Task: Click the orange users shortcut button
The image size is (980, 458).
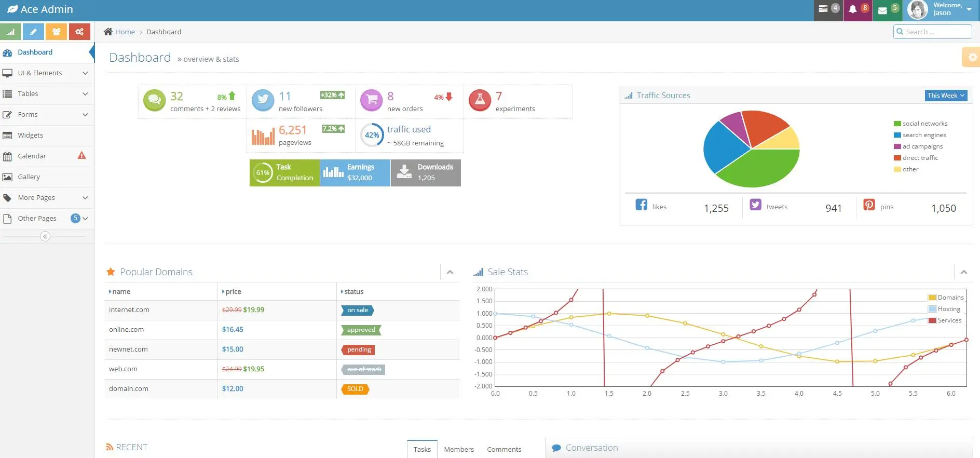Action: click(56, 32)
